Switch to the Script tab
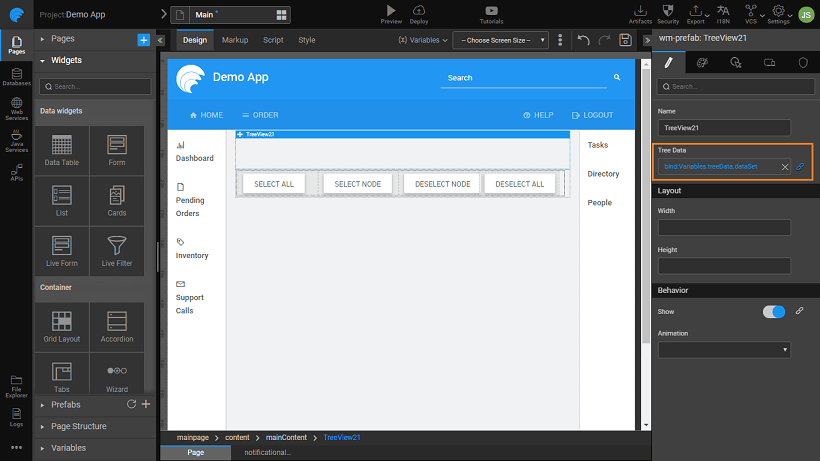This screenshot has width=820, height=461. [x=273, y=40]
